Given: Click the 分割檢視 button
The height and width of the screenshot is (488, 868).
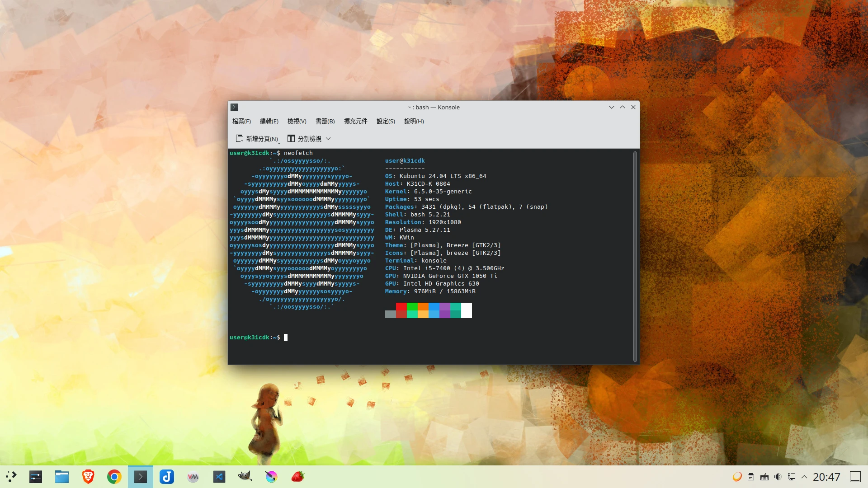Looking at the screenshot, I should coord(305,139).
